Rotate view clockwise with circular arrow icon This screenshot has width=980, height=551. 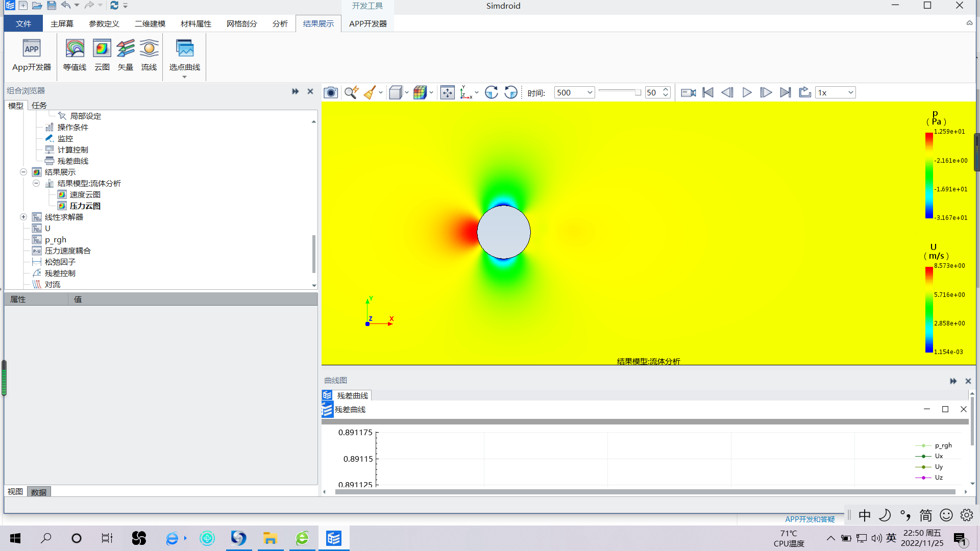(491, 92)
